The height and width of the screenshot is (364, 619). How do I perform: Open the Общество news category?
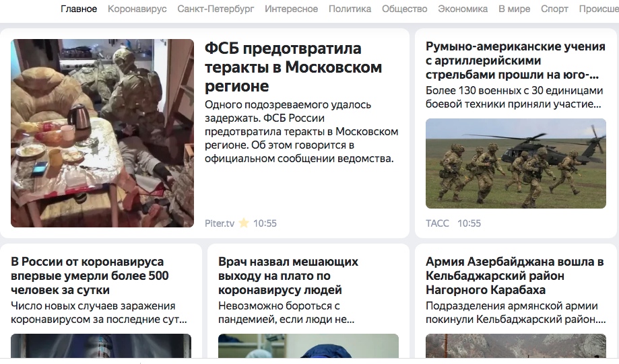click(404, 9)
